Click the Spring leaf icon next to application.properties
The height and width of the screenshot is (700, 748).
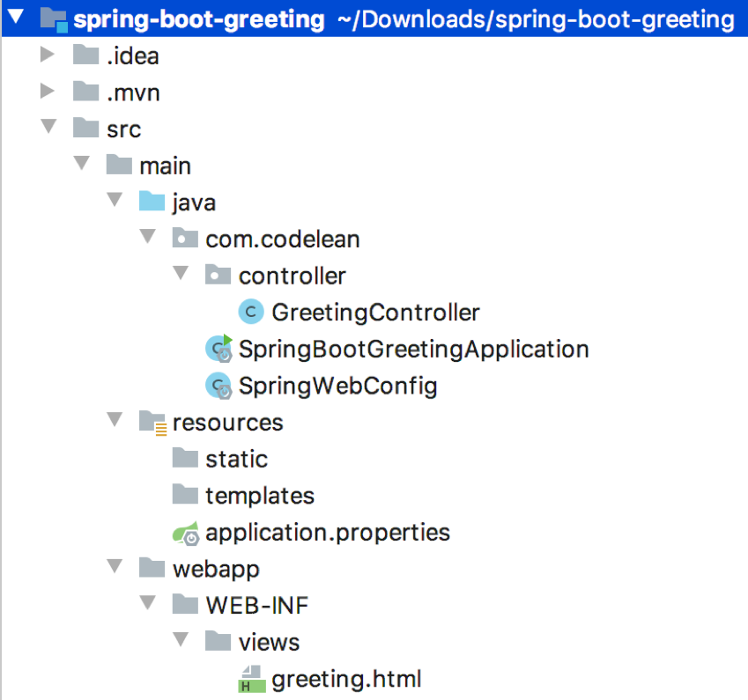click(185, 532)
